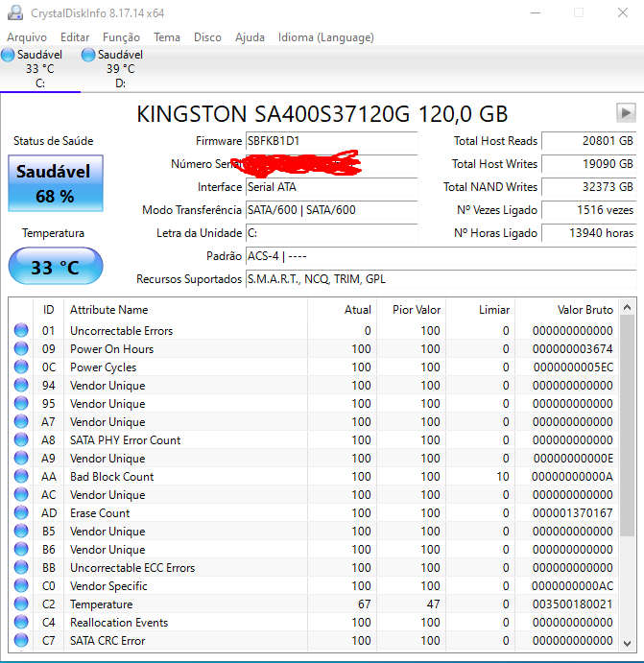Click the Padrão field ACS-4
This screenshot has height=663, width=644.
[x=441, y=256]
